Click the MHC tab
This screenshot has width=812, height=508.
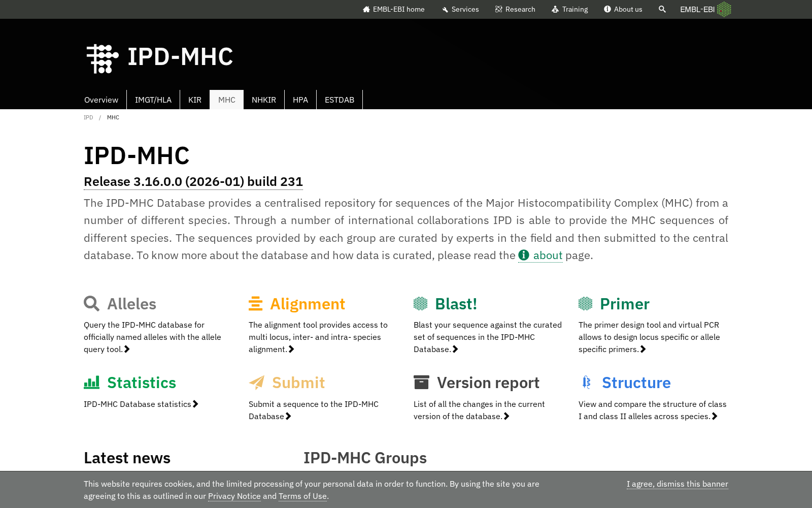(x=227, y=100)
